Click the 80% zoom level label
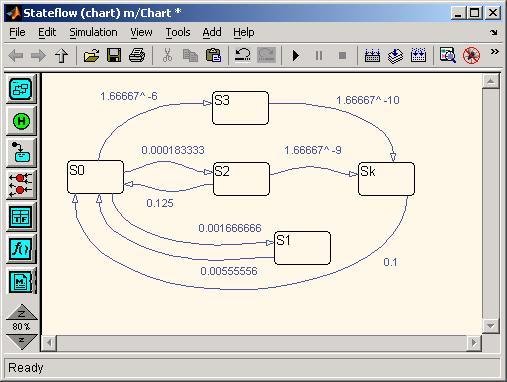Image resolution: width=507 pixels, height=382 pixels. 21,327
